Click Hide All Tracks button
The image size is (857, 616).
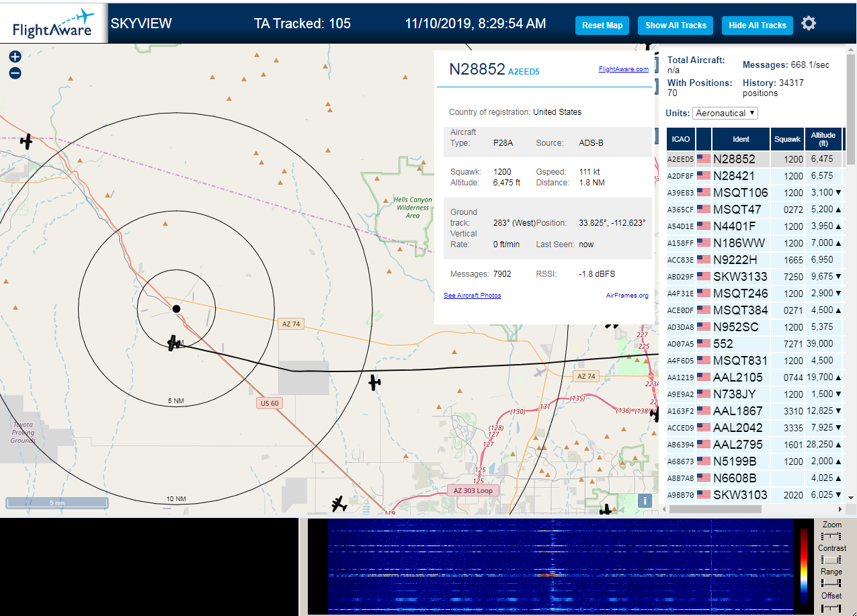tap(758, 26)
